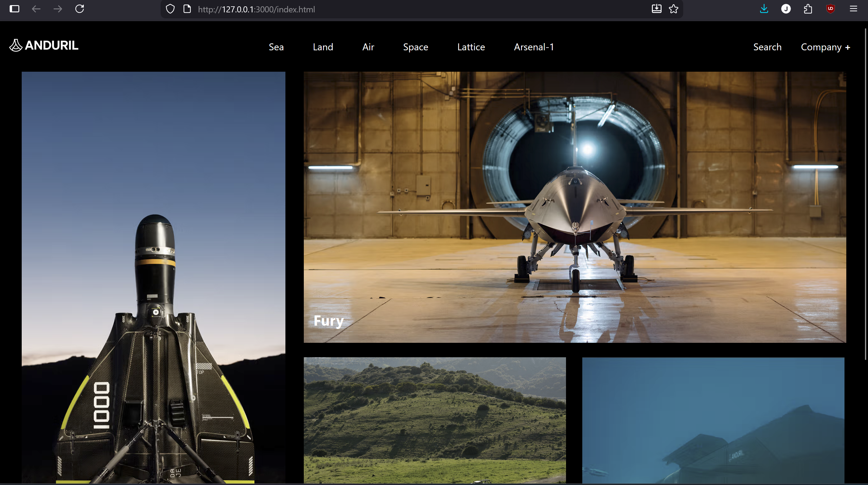Screen dimensions: 868x485
Task: Click the tracking protection shield icon
Action: tap(171, 9)
